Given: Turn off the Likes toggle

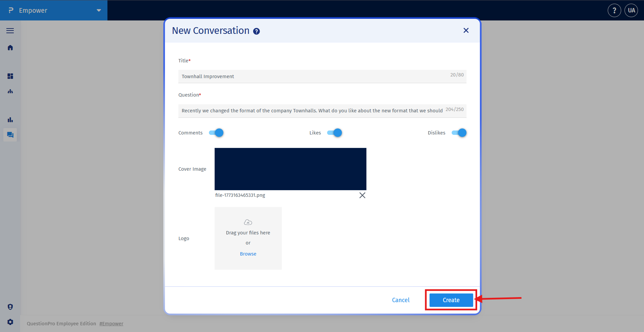Looking at the screenshot, I should pos(335,132).
